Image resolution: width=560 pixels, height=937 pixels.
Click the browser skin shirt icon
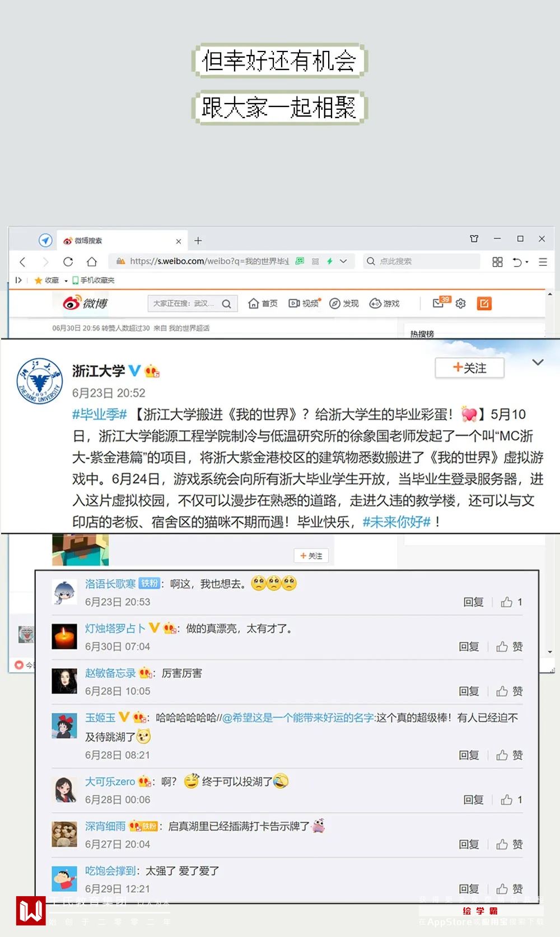tap(474, 239)
